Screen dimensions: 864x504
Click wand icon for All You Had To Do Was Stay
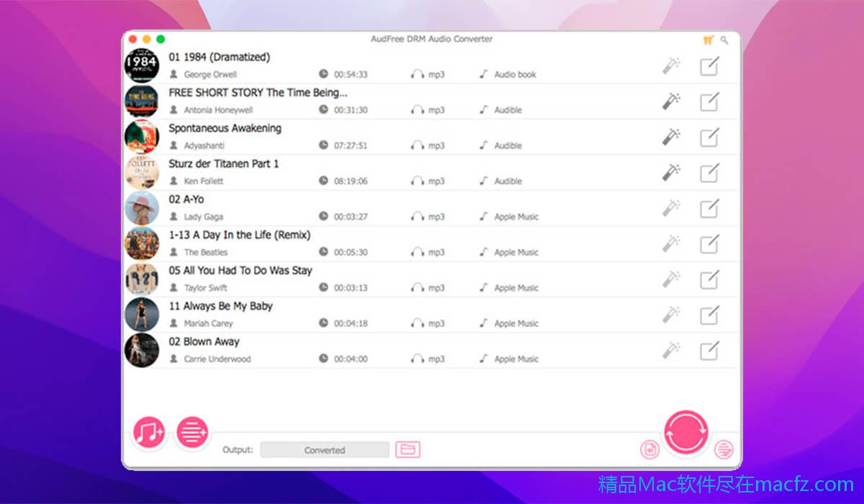[671, 279]
